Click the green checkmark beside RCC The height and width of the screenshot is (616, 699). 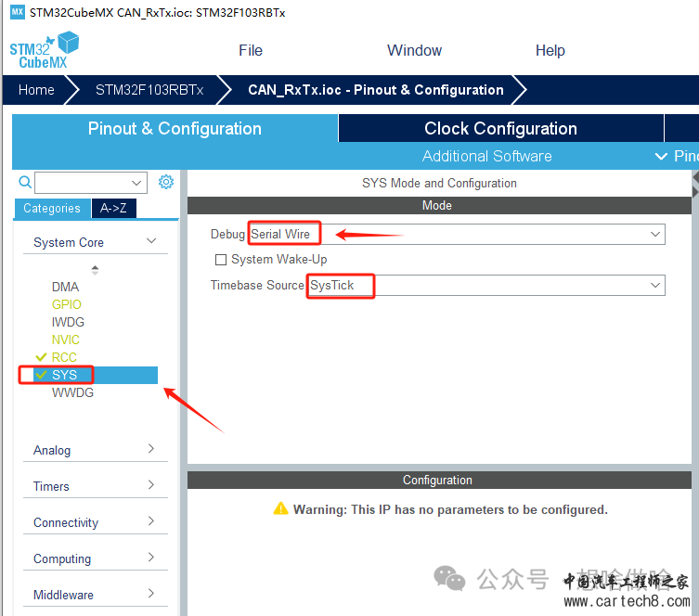41,357
